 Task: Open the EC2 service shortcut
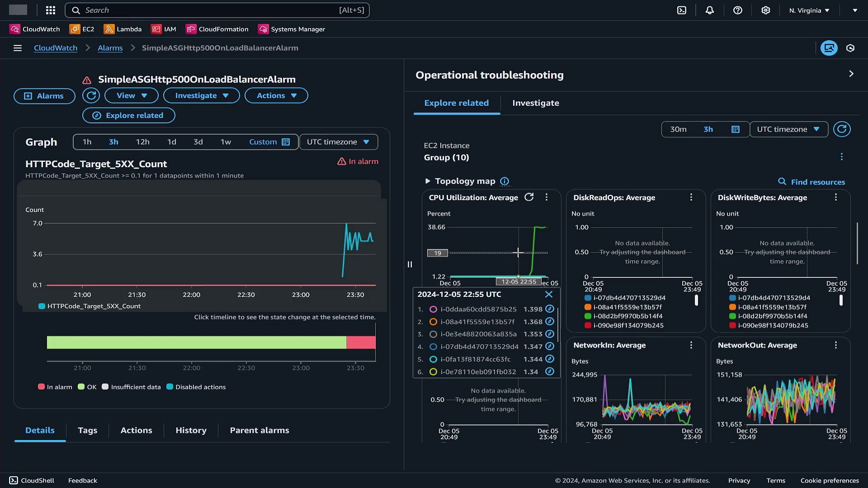pos(82,29)
